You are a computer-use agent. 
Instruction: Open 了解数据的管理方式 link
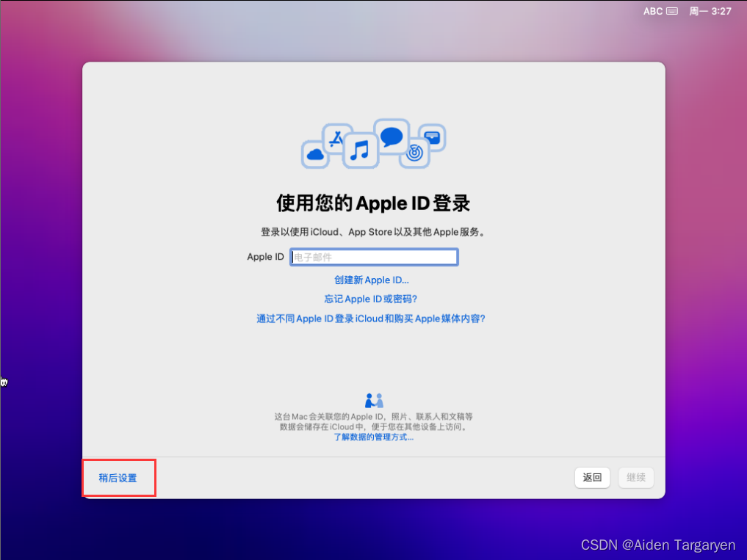373,437
